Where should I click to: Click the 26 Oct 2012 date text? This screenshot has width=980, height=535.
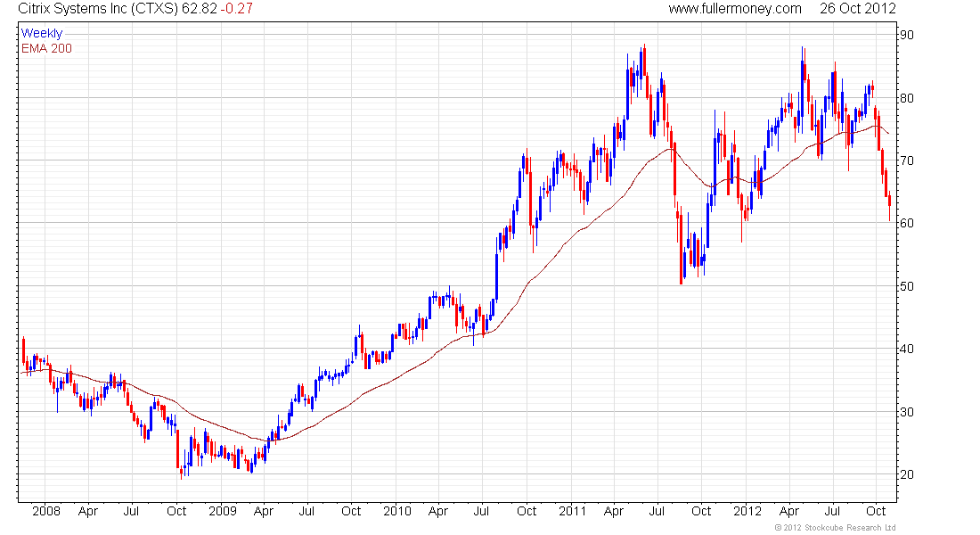tap(857, 9)
